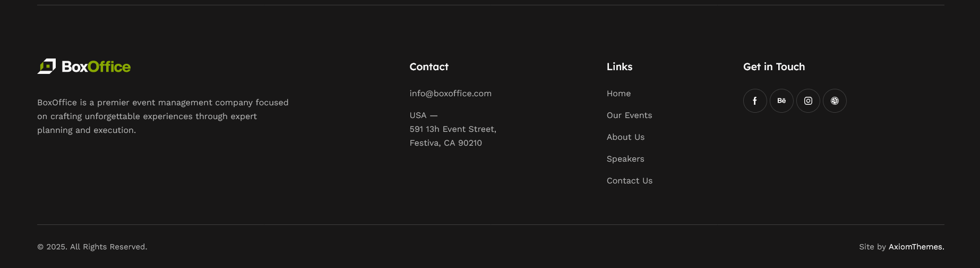Visit the About Us footer link
The width and height of the screenshot is (980, 268).
[625, 137]
